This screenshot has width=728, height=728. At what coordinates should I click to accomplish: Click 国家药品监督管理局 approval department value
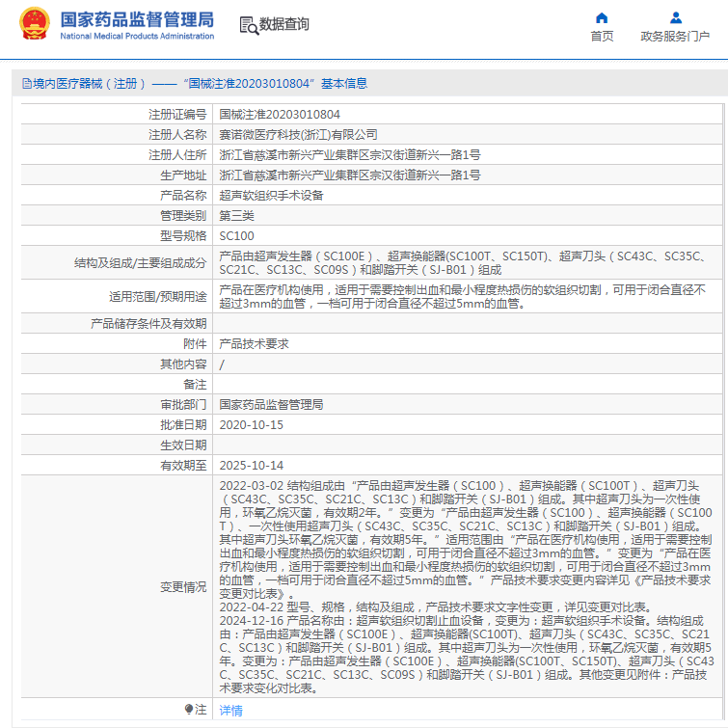point(271,404)
